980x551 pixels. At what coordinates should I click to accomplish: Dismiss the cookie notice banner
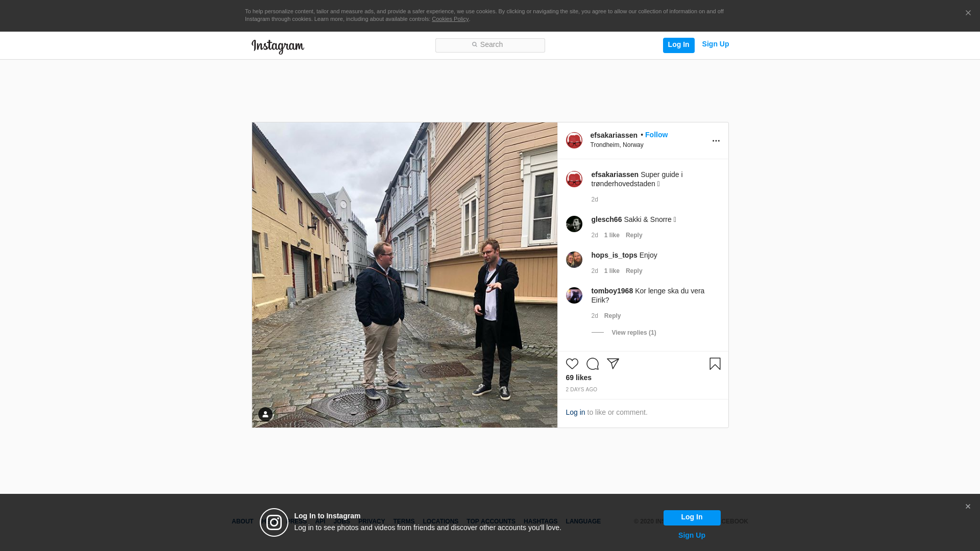pos(968,13)
